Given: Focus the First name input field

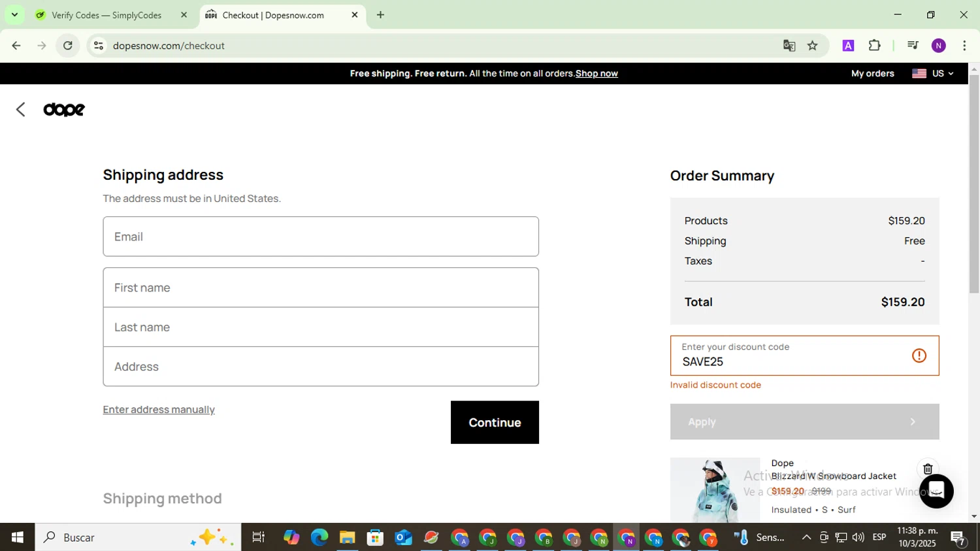Looking at the screenshot, I should pyautogui.click(x=321, y=288).
